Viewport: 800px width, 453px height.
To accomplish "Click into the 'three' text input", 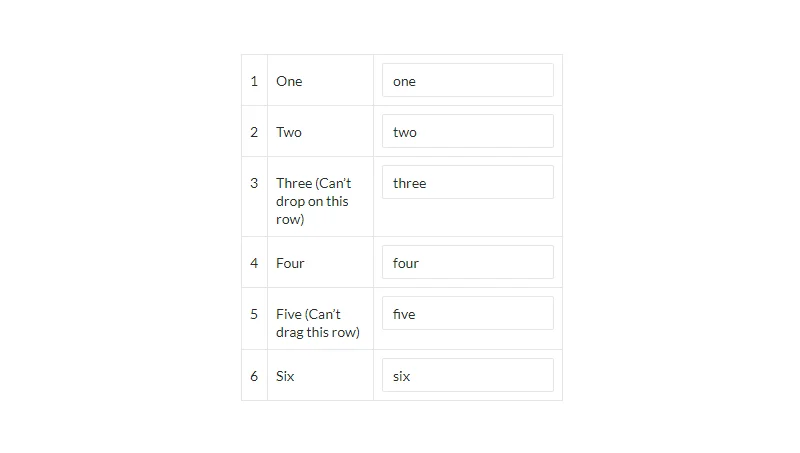I will 467,183.
